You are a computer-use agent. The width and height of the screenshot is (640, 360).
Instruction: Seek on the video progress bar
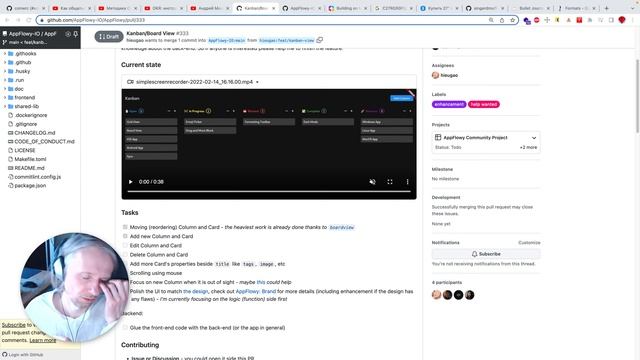click(269, 191)
